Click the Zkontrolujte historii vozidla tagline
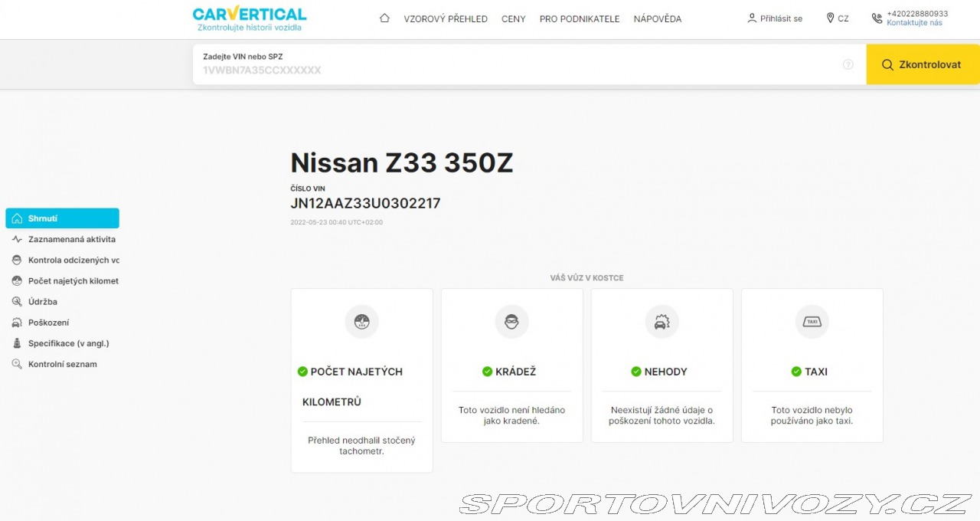Viewport: 980px width, 521px height. pos(250,28)
